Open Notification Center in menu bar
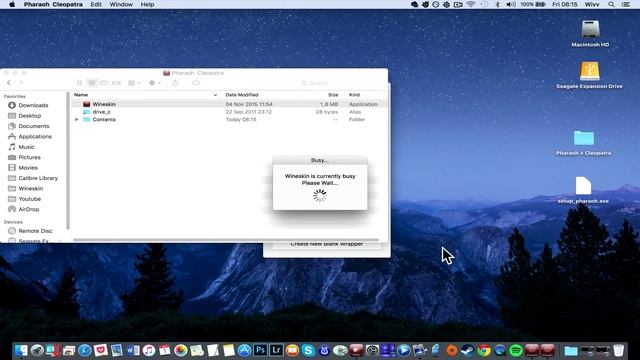The image size is (640, 360). pos(625,4)
